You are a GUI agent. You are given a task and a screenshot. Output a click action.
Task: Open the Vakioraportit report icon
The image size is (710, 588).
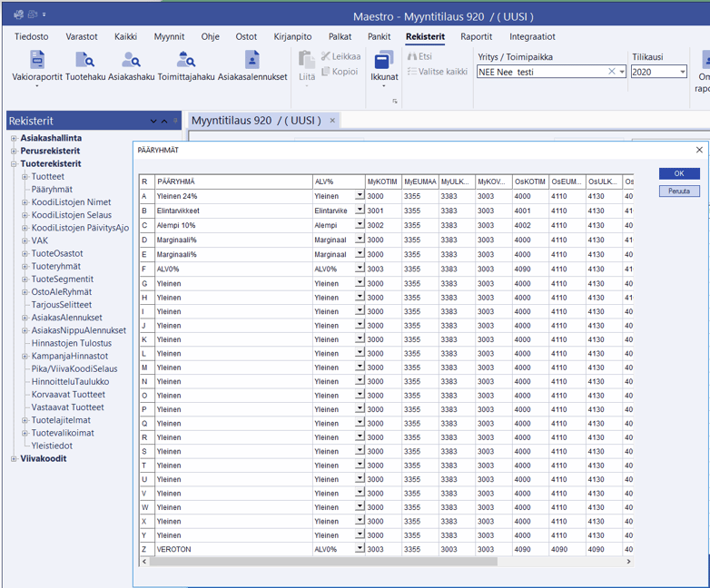coord(36,61)
